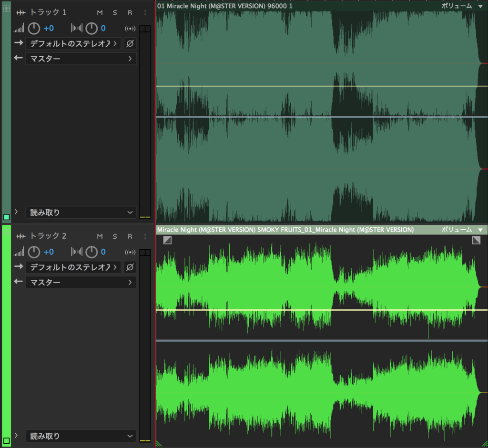Select Track 1 volume value +0
The height and width of the screenshot is (448, 488).
(x=49, y=28)
